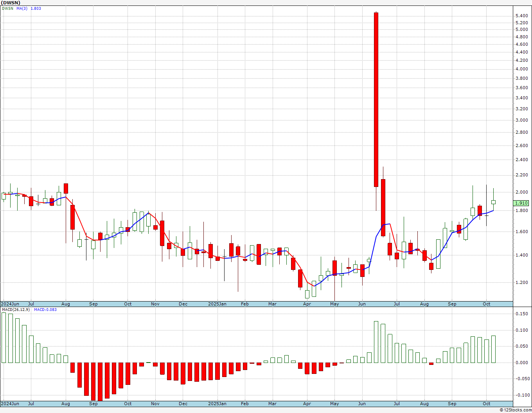The height and width of the screenshot is (413, 532).
Task: Click 2025Jan on the MACD panel date axis
Action: click(x=217, y=404)
